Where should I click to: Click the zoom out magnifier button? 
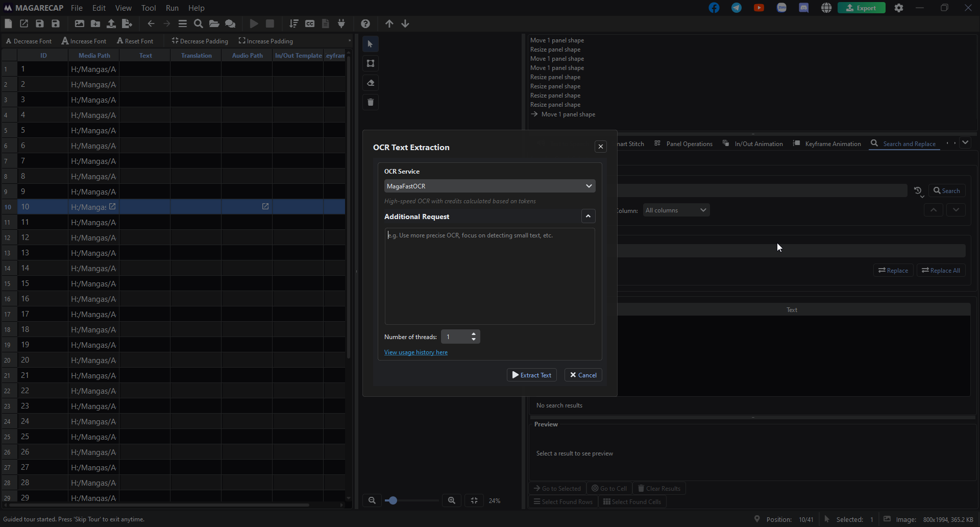click(x=372, y=500)
